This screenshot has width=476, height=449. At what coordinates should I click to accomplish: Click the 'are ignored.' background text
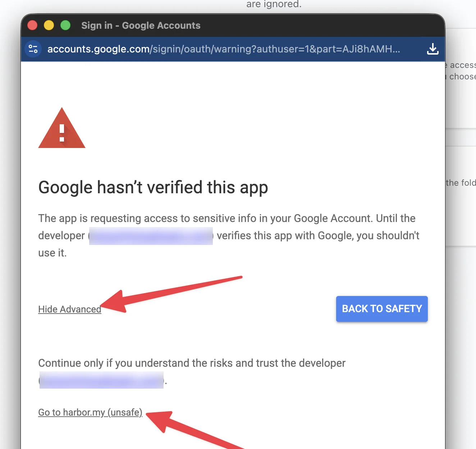pos(274,4)
